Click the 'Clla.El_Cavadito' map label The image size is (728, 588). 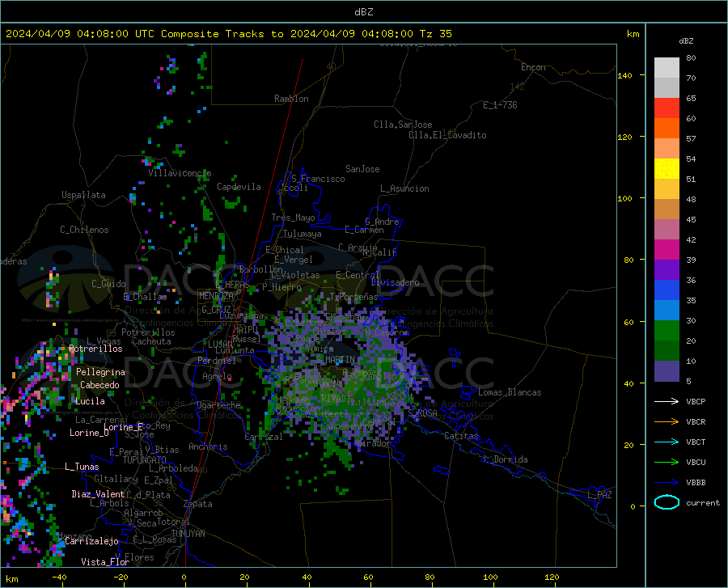coord(447,135)
